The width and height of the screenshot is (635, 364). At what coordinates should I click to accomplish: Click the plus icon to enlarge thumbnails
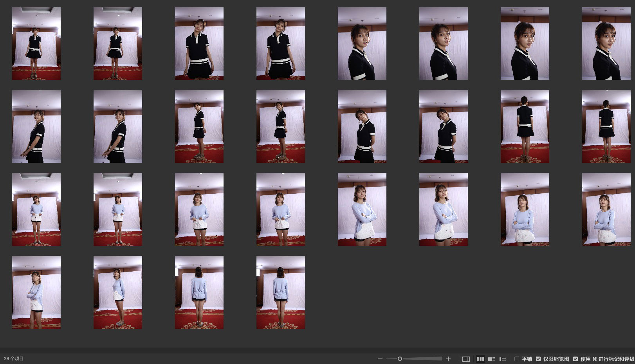pyautogui.click(x=448, y=359)
